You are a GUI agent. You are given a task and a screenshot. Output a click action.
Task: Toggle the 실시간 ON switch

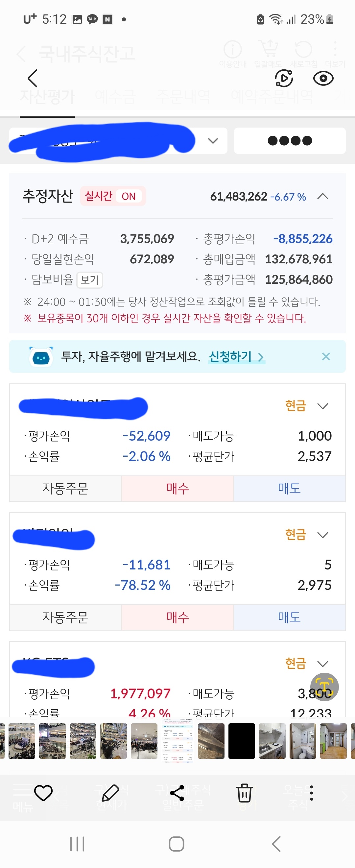(113, 196)
